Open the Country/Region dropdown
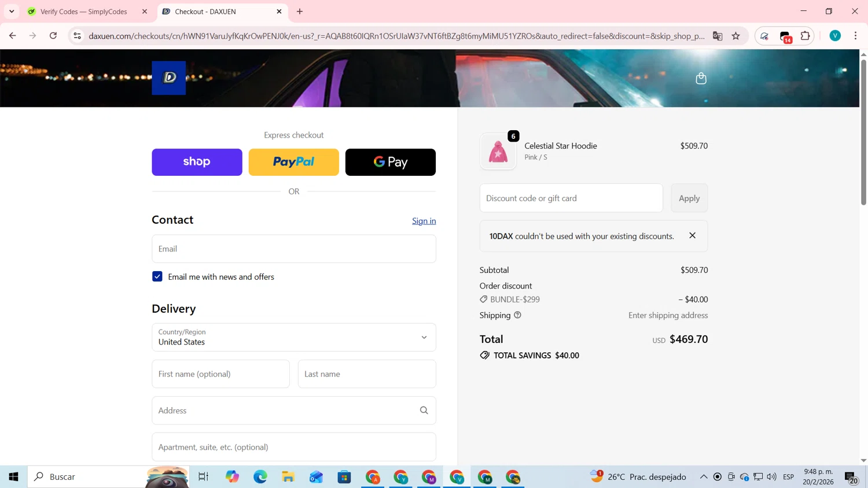 293,337
